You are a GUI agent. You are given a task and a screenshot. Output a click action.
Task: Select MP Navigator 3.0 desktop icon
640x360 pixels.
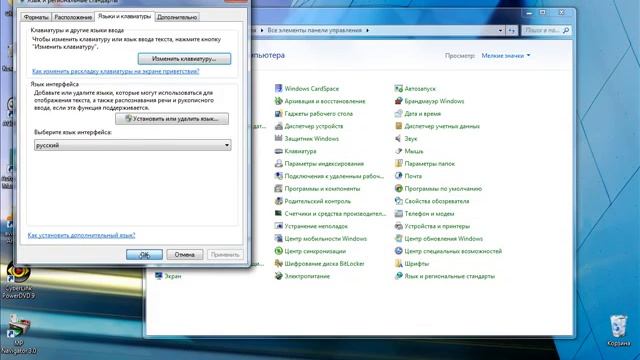18,335
